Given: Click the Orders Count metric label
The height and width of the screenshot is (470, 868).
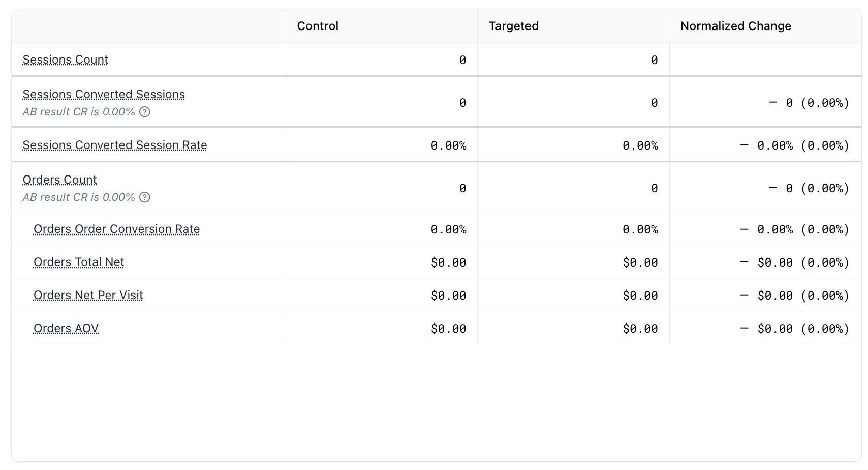Looking at the screenshot, I should coord(60,180).
